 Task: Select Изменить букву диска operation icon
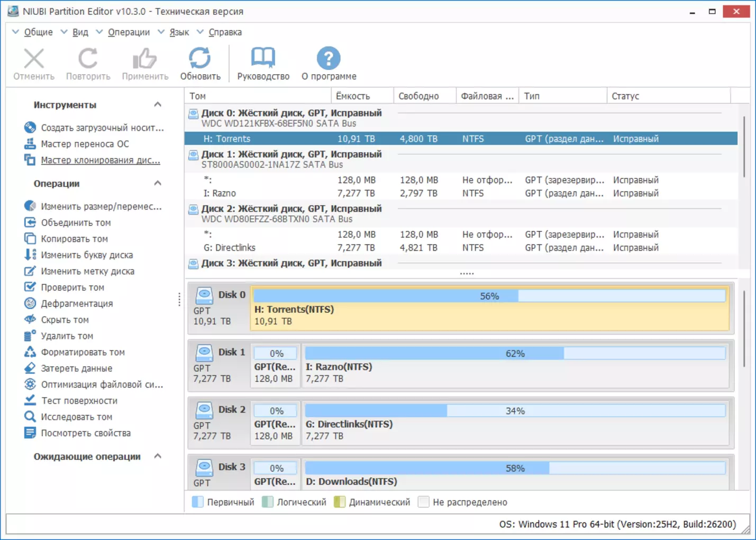pyautogui.click(x=30, y=255)
